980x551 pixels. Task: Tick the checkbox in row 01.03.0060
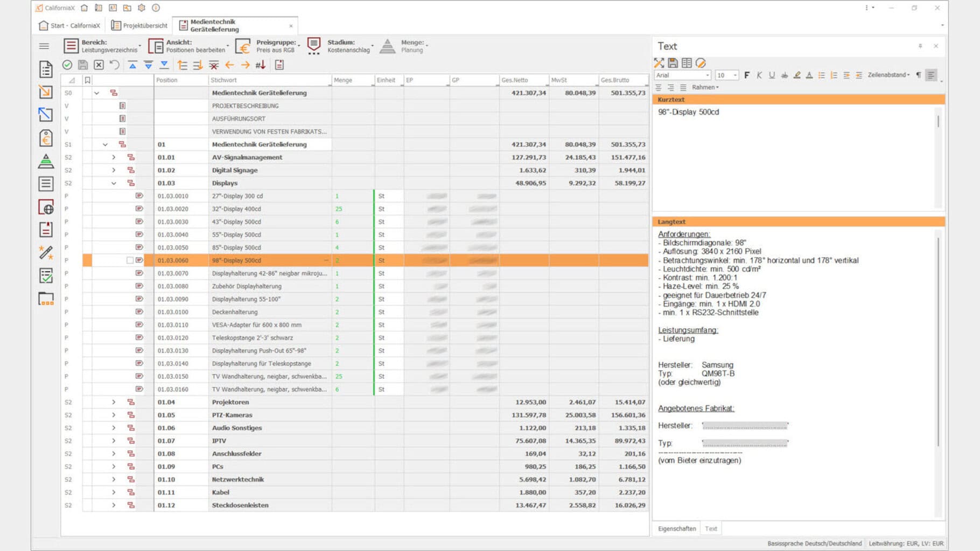click(x=130, y=260)
